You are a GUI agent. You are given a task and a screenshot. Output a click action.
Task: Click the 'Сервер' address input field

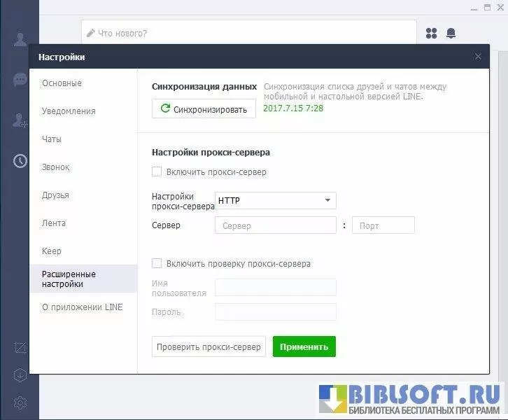click(276, 225)
